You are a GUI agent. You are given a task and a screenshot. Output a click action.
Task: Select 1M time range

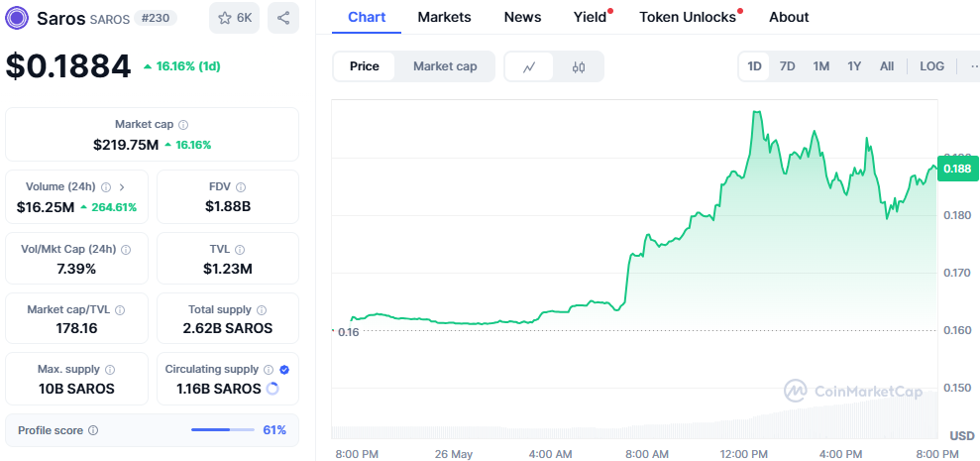tap(820, 66)
